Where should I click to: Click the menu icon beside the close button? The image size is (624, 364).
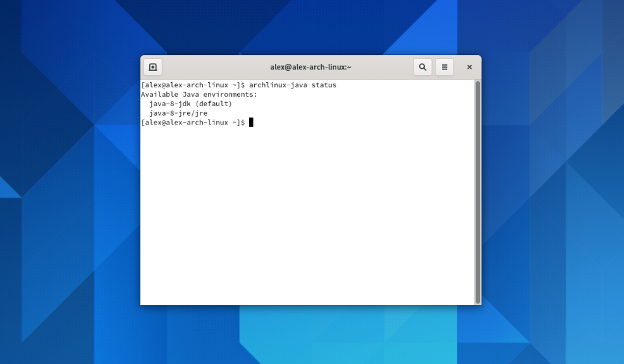coord(444,66)
